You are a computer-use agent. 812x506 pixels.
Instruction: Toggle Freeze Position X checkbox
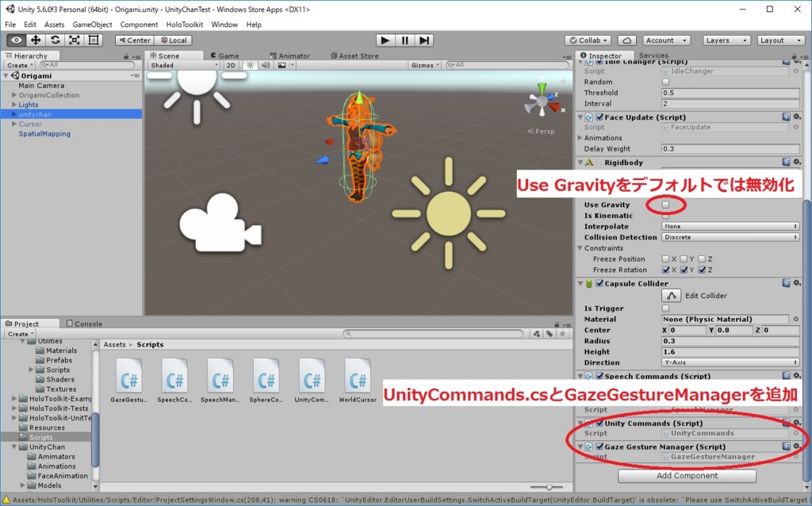pyautogui.click(x=665, y=259)
